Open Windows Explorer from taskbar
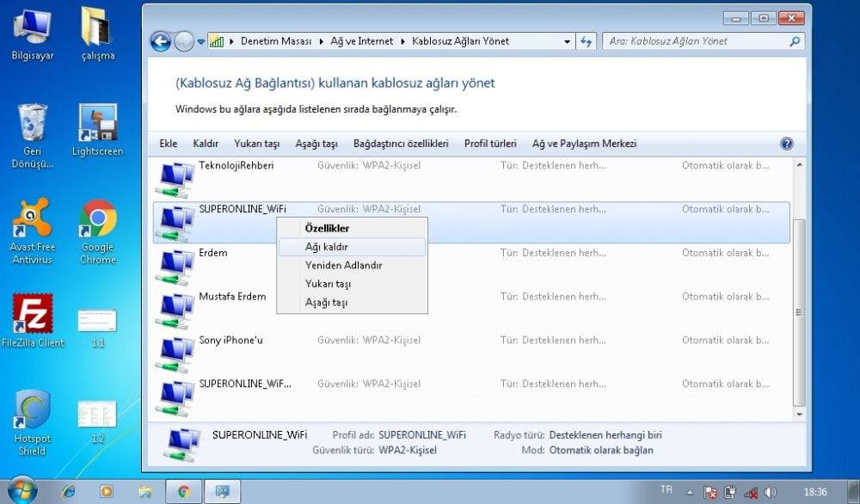The height and width of the screenshot is (504, 860). pos(145,491)
